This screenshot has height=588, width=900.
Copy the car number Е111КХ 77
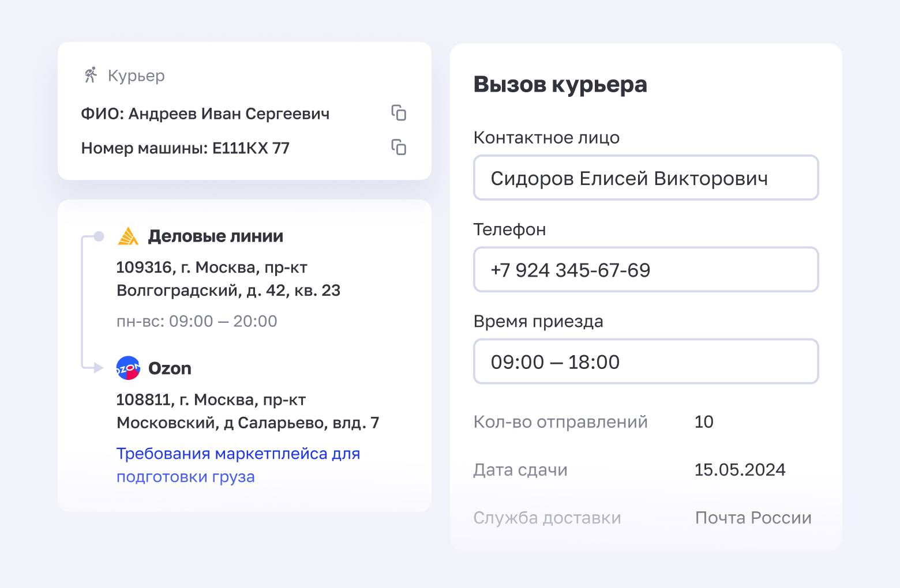pyautogui.click(x=400, y=148)
